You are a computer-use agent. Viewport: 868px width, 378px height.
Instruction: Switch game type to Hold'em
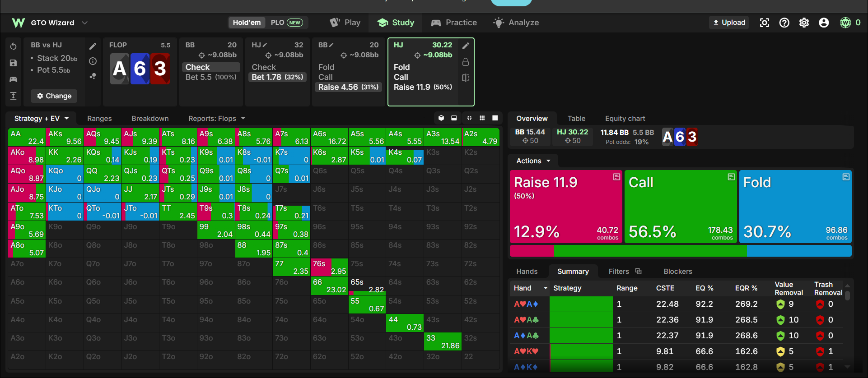click(247, 23)
